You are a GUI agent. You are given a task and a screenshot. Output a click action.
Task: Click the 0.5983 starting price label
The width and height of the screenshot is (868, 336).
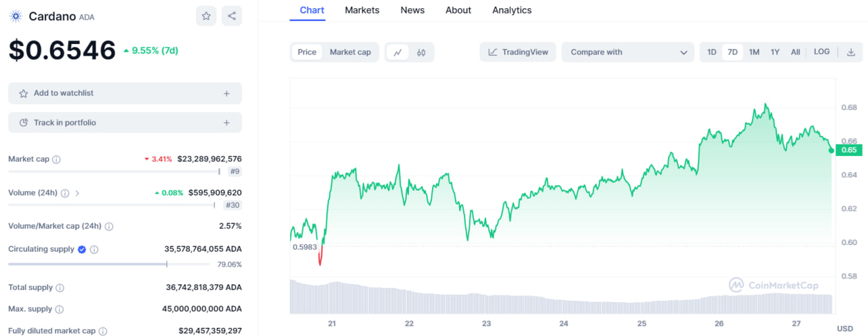point(304,247)
